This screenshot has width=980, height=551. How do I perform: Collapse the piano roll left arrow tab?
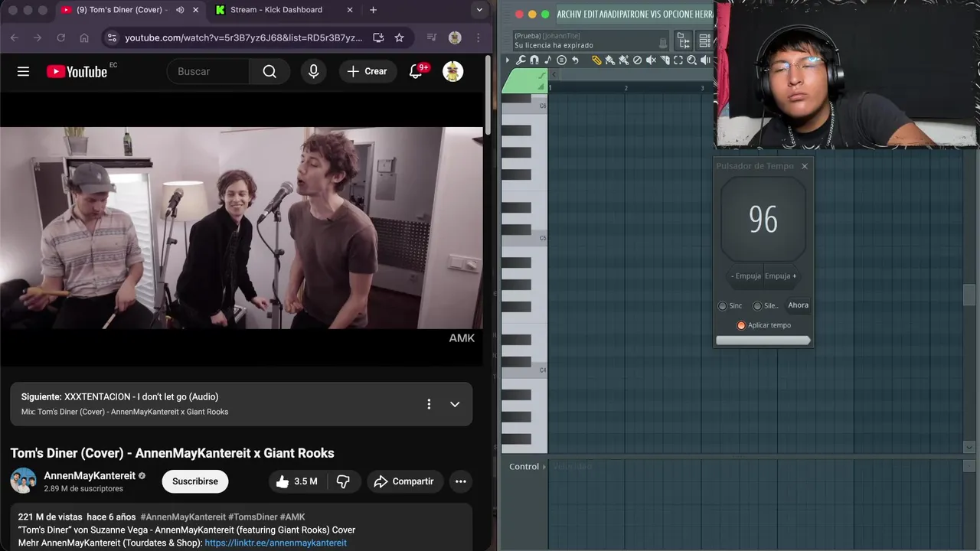pos(554,75)
